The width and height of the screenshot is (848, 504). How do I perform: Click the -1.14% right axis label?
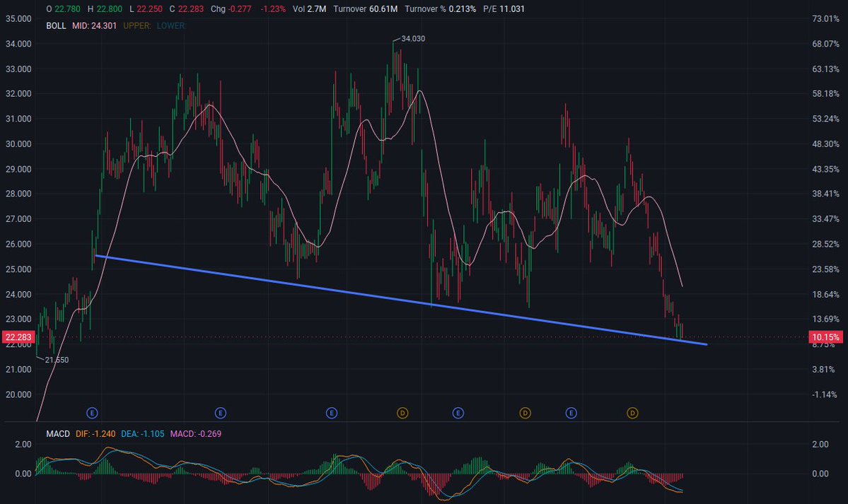point(825,394)
